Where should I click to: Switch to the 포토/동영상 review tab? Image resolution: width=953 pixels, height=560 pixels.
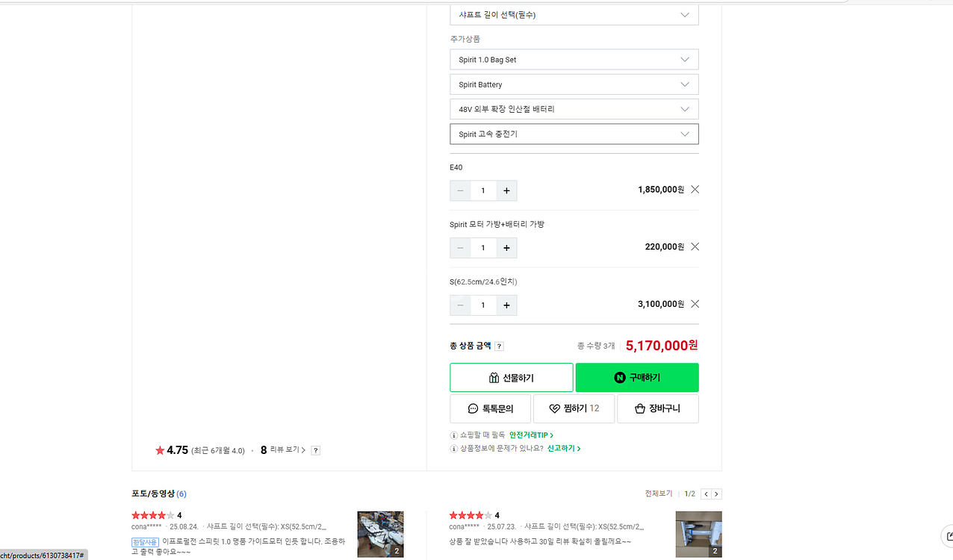pos(153,494)
